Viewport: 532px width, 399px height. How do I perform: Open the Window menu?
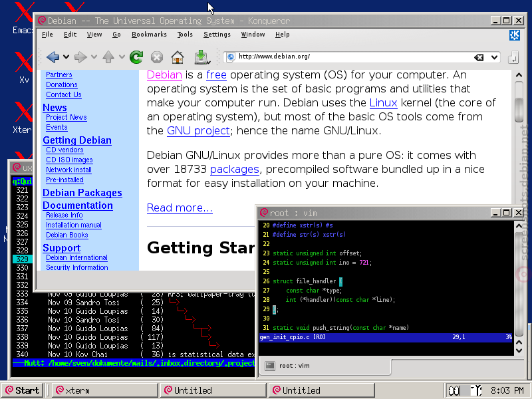point(253,35)
